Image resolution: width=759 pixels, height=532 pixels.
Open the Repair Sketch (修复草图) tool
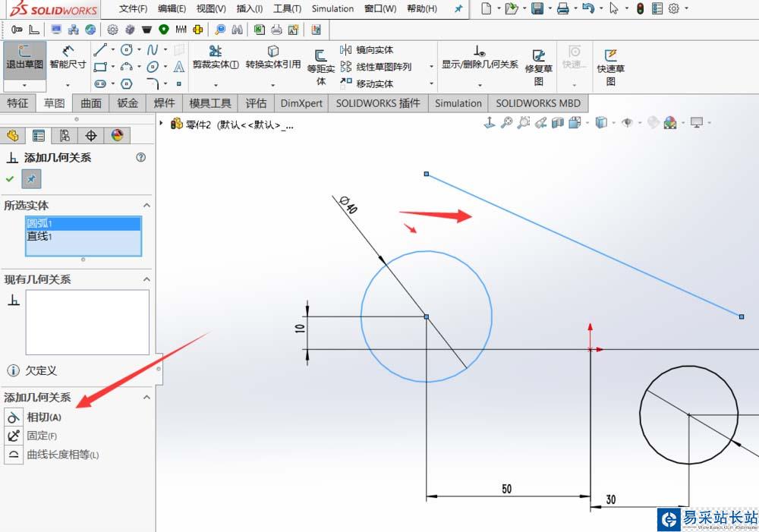(x=538, y=64)
